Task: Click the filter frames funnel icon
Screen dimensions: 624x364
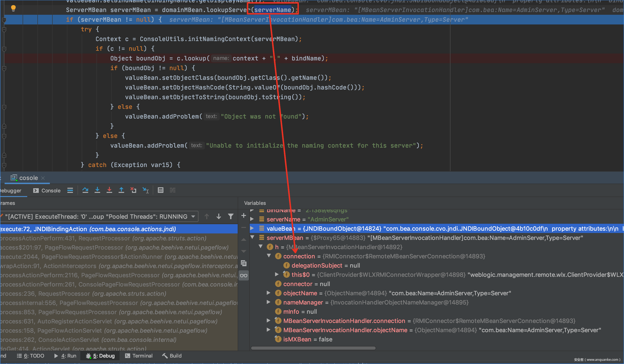Action: click(x=231, y=217)
